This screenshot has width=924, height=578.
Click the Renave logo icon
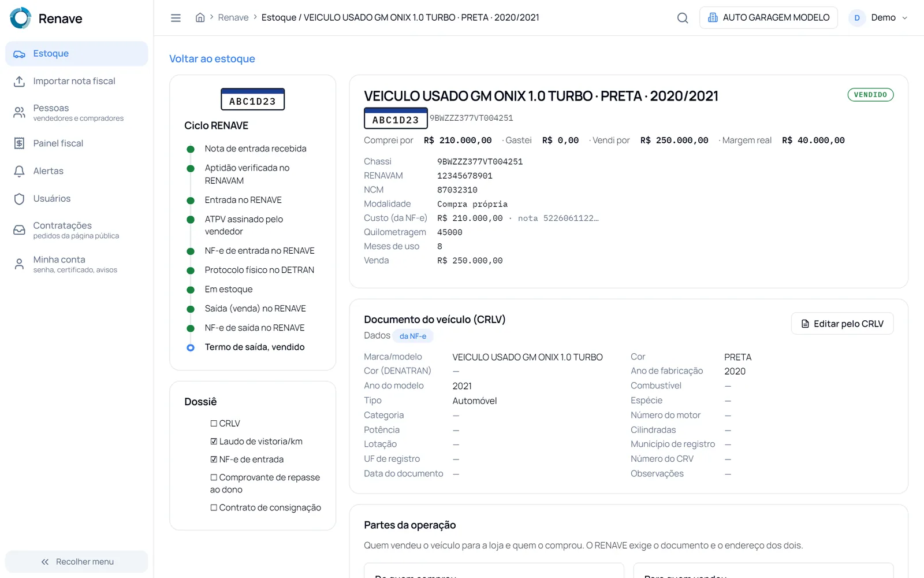click(x=21, y=18)
